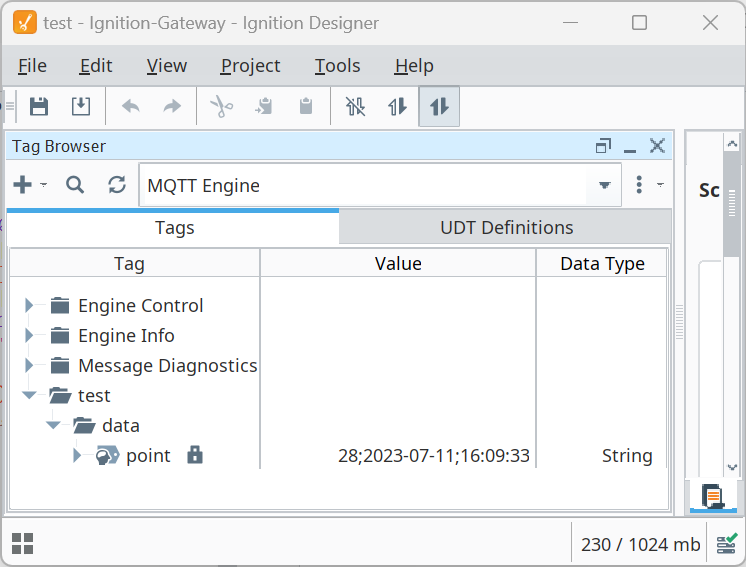Minimize the Tag Browser panel
The width and height of the screenshot is (746, 567).
[630, 150]
